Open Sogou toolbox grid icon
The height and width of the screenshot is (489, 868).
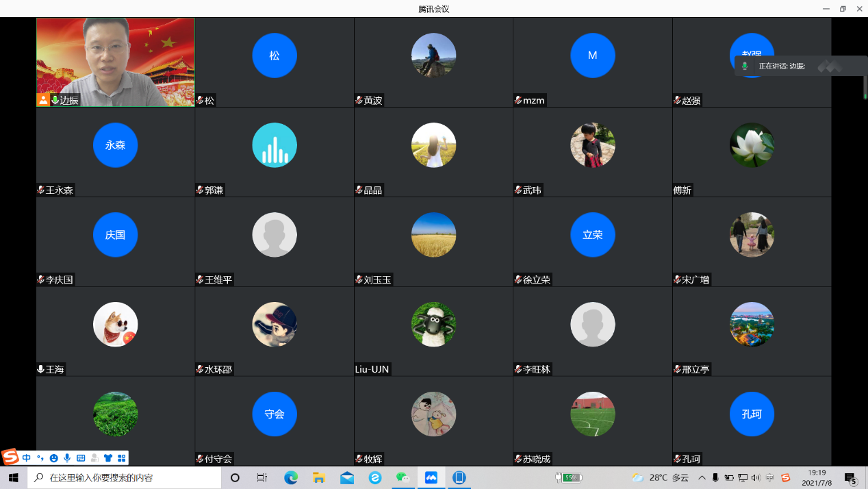click(x=122, y=457)
